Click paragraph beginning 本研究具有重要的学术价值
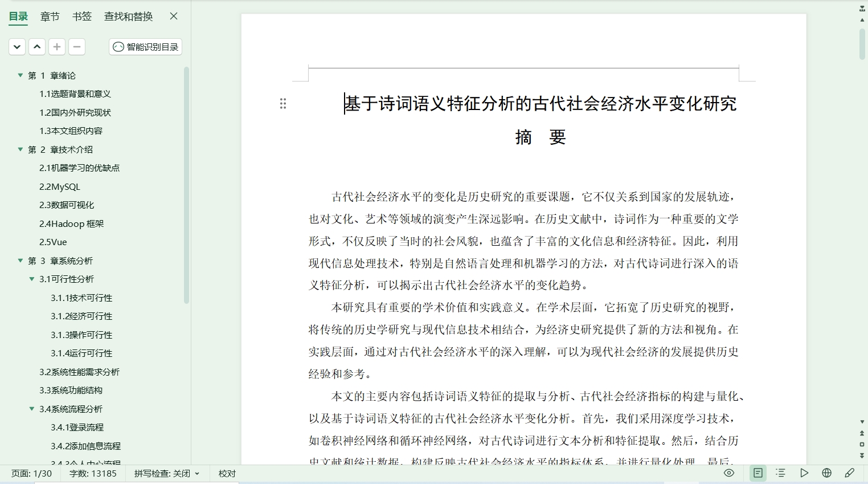The width and height of the screenshot is (868, 484). [523, 341]
